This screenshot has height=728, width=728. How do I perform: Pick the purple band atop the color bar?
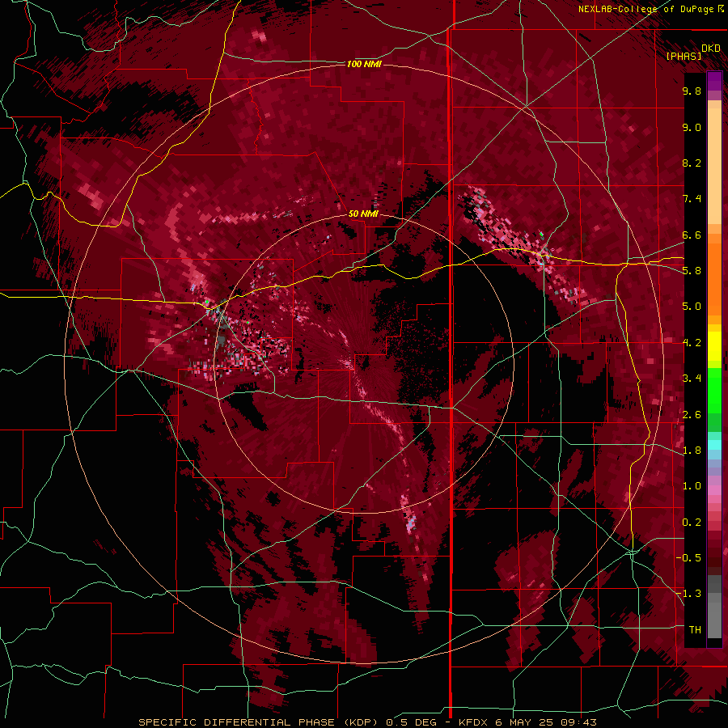tap(714, 81)
